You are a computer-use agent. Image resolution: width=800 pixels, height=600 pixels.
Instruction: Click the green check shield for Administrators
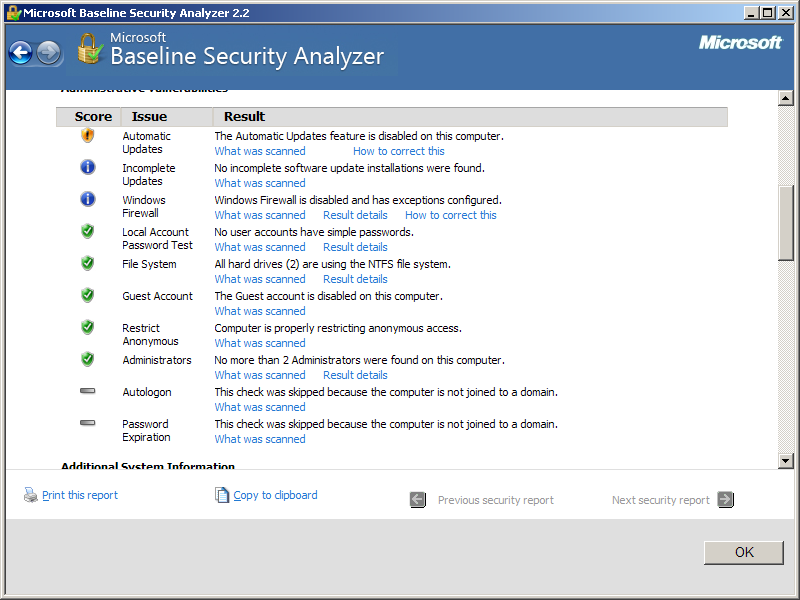pyautogui.click(x=88, y=359)
